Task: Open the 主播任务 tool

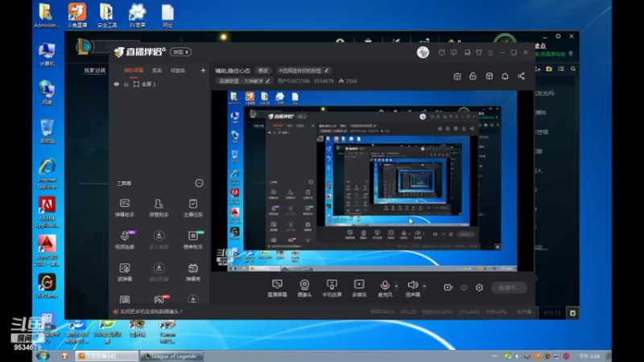Action: (192, 208)
